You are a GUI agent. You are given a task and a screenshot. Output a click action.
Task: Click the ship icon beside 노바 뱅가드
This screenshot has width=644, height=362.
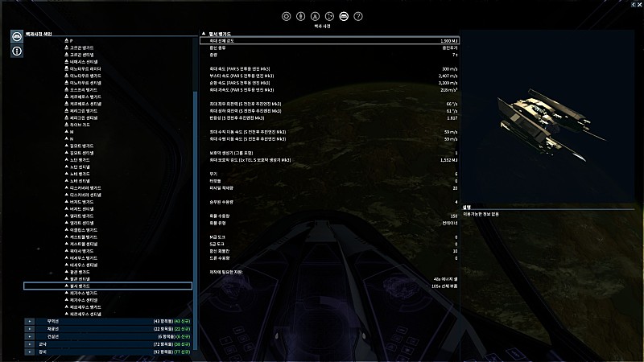click(x=67, y=174)
